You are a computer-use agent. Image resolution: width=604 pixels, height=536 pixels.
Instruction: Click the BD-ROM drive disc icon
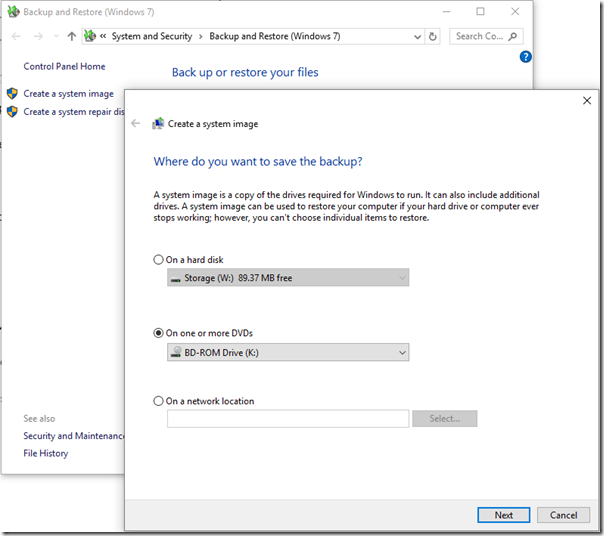[176, 352]
